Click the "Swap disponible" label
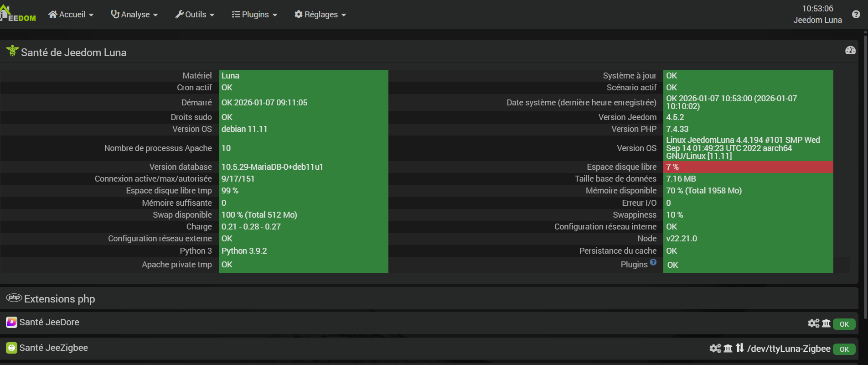Screen dimensions: 868x365 coord(182,215)
